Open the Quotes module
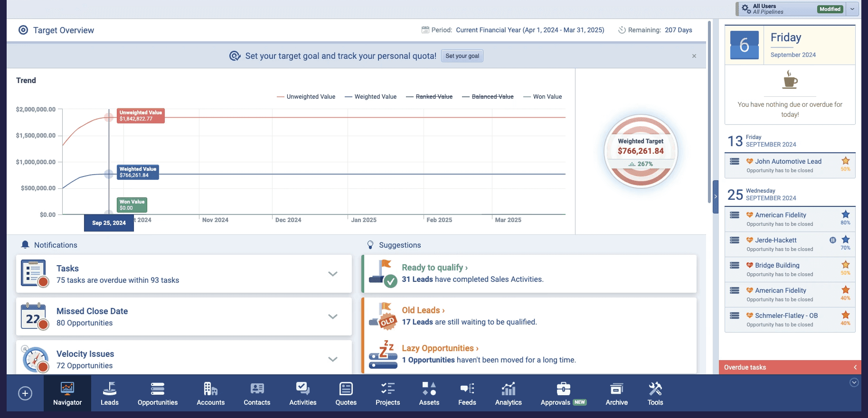This screenshot has width=868, height=418. click(x=346, y=394)
